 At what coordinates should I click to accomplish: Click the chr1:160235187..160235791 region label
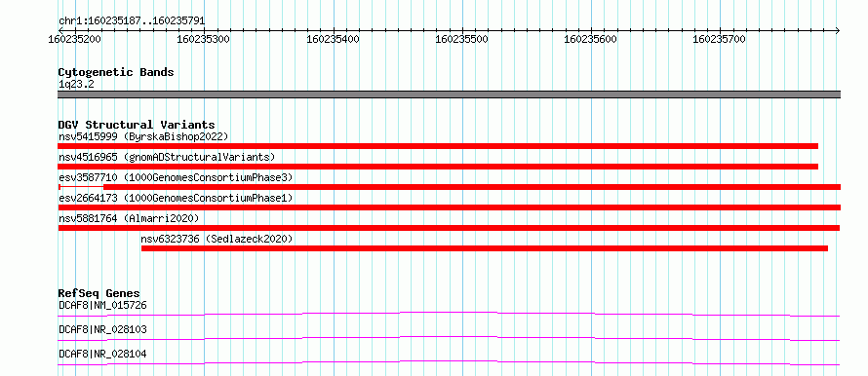[132, 21]
